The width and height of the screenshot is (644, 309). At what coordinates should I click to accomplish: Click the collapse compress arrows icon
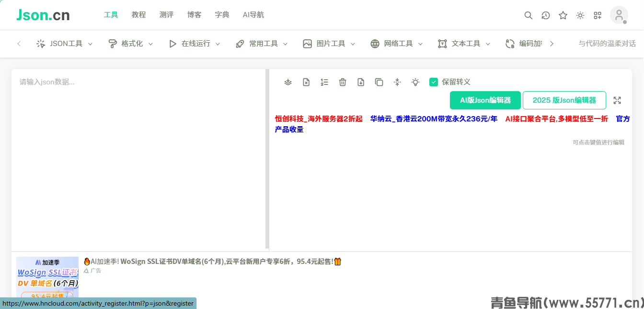pos(397,82)
